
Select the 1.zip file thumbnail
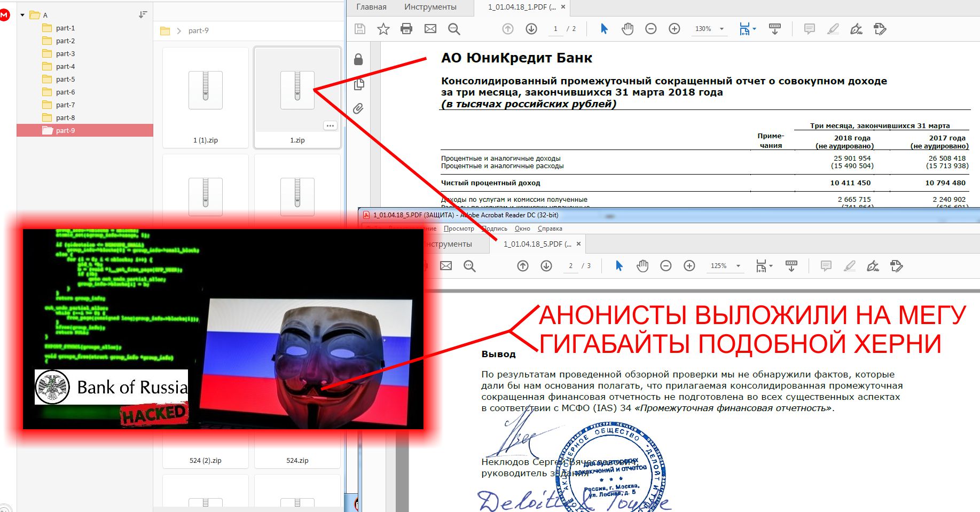(x=297, y=97)
